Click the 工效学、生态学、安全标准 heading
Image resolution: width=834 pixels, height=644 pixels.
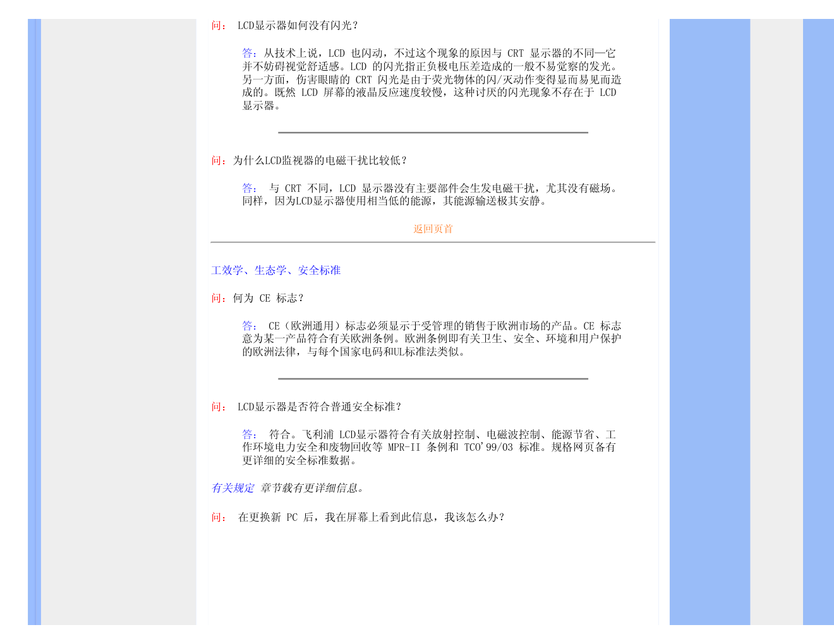pos(276,270)
